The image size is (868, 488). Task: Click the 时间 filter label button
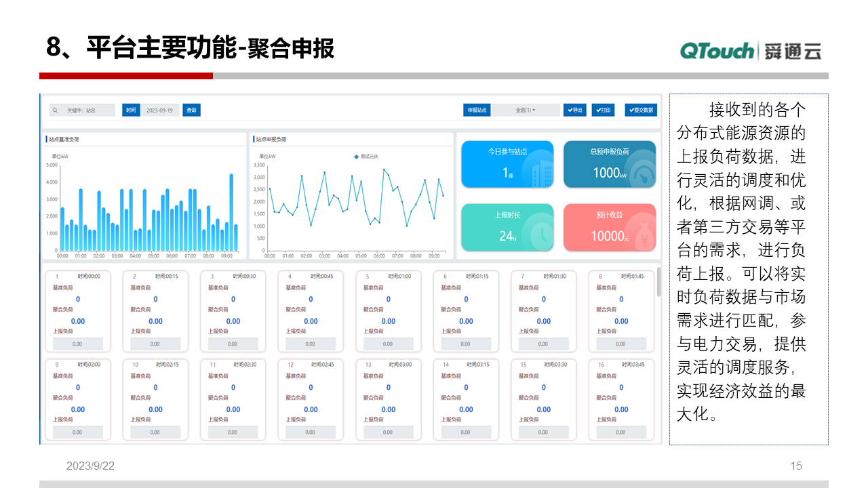130,110
